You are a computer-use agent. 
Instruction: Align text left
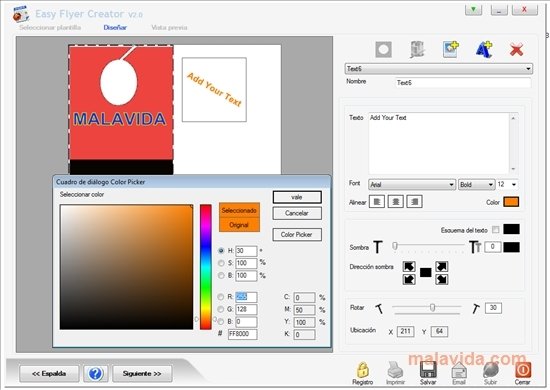(x=377, y=202)
